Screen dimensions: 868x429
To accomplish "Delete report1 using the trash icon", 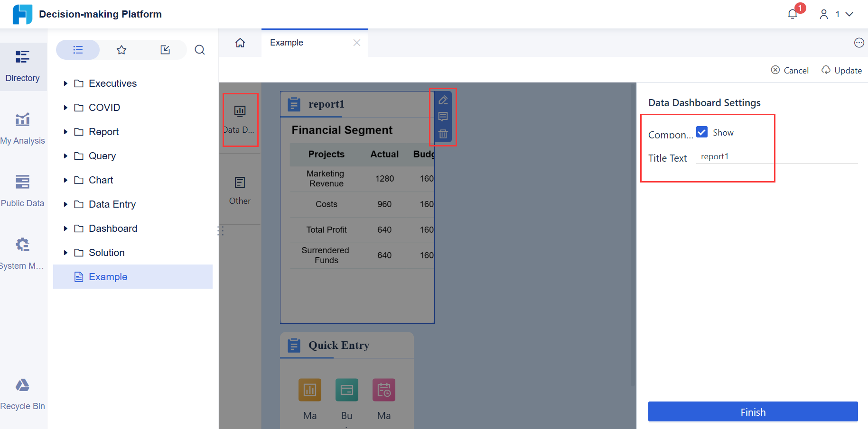I will [443, 134].
